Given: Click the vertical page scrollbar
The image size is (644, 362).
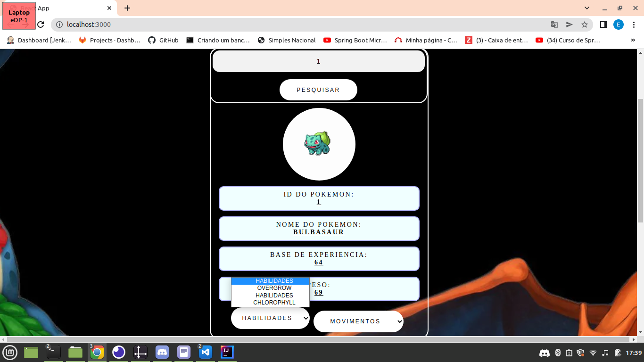Looking at the screenshot, I should pyautogui.click(x=640, y=161).
